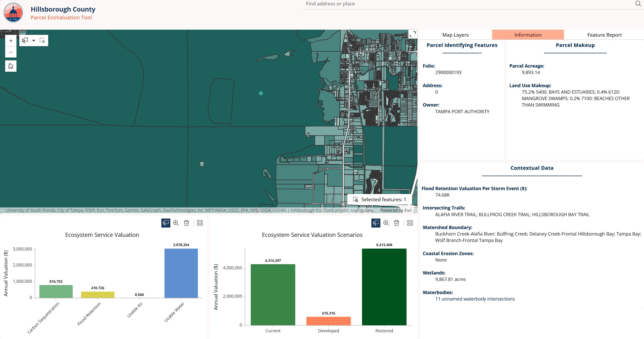
Task: Select the Flood Retention bar
Action: pyautogui.click(x=98, y=295)
